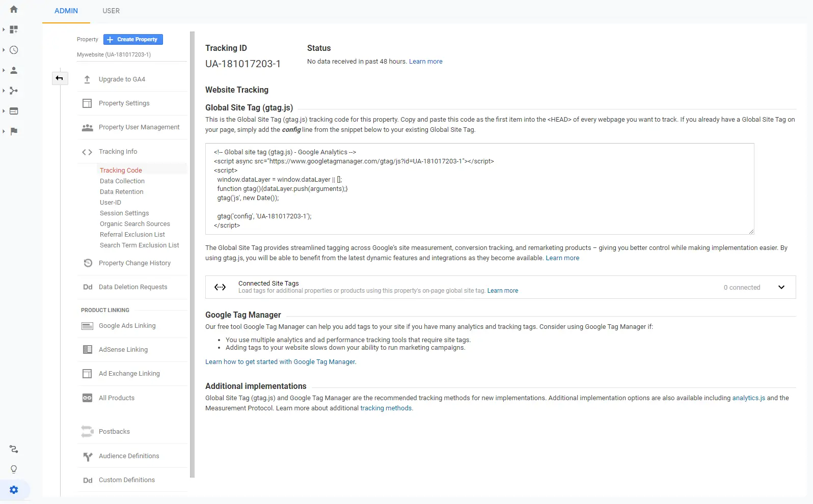Click inside the gtag.js tracking code box

[x=479, y=189]
